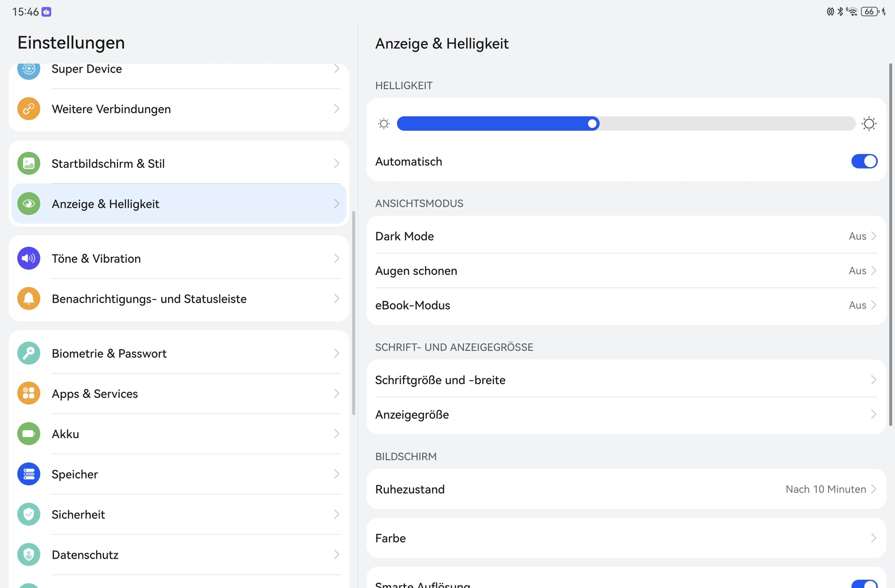Tap the green Startbildschirm & Stil icon
The image size is (895, 588).
click(28, 164)
